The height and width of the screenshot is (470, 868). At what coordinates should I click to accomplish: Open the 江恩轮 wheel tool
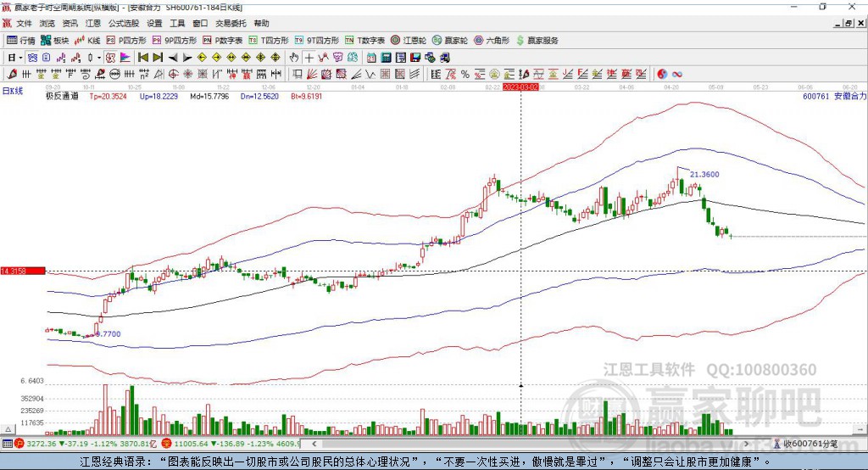[x=408, y=41]
